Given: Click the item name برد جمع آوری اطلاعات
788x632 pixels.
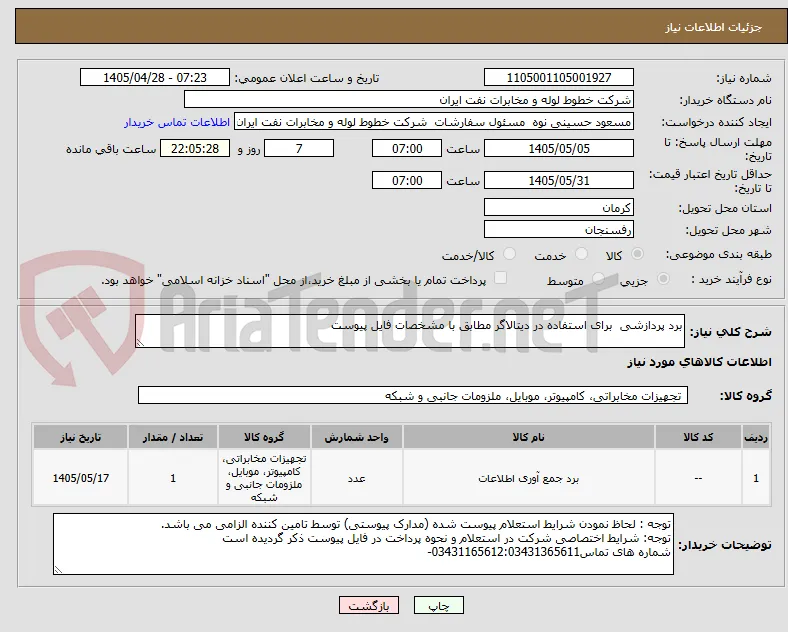Looking at the screenshot, I should (x=529, y=478).
